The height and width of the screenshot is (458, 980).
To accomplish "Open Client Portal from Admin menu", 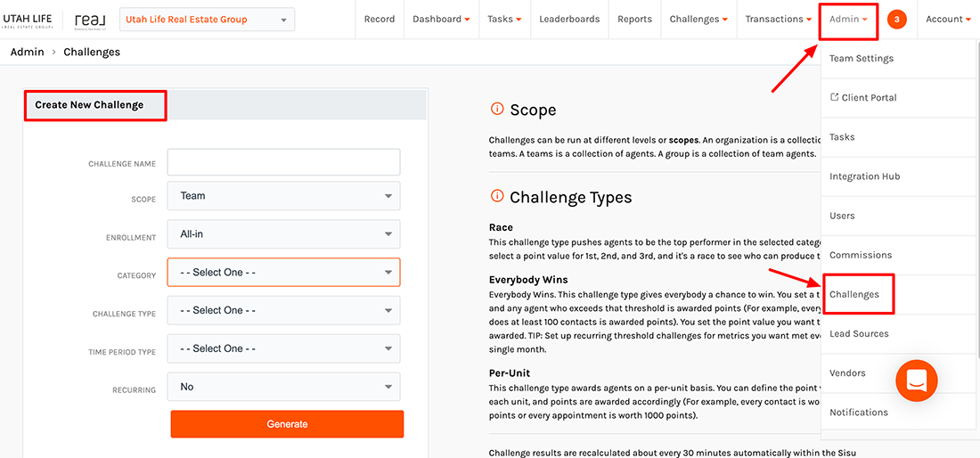I will [898, 98].
